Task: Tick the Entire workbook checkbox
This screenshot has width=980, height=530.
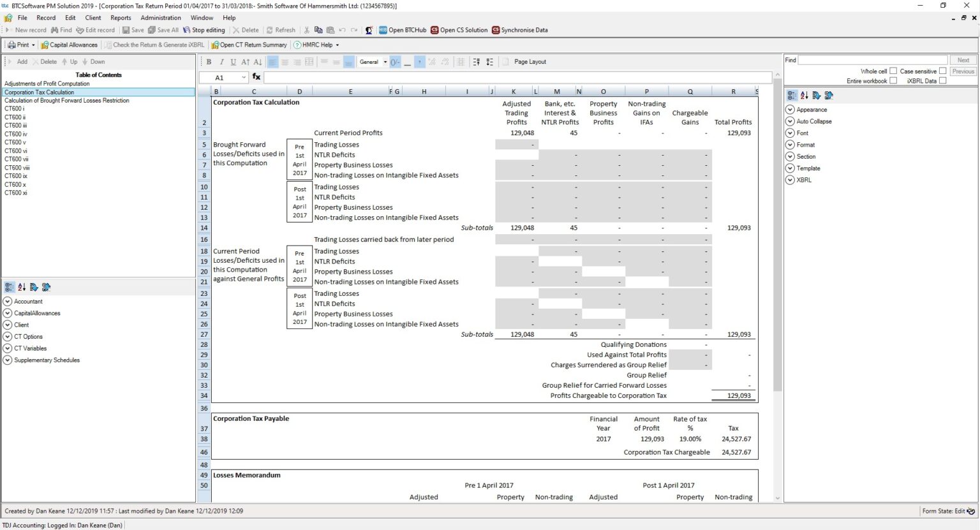Action: (893, 80)
